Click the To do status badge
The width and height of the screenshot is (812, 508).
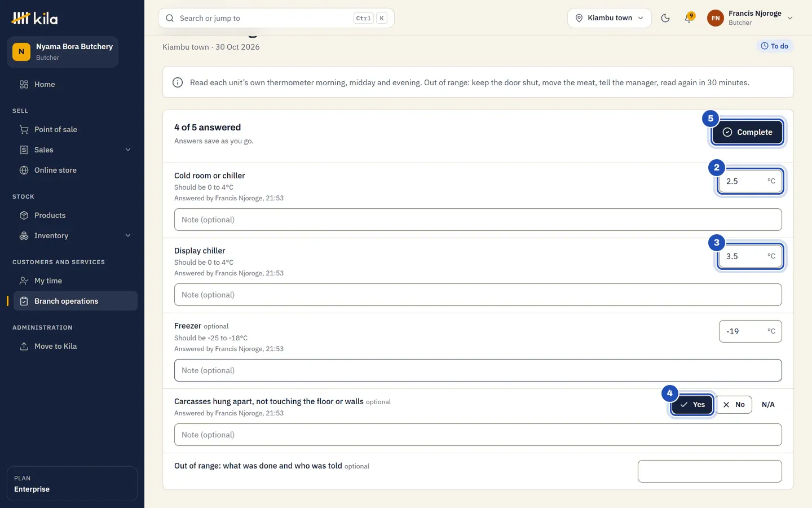775,46
